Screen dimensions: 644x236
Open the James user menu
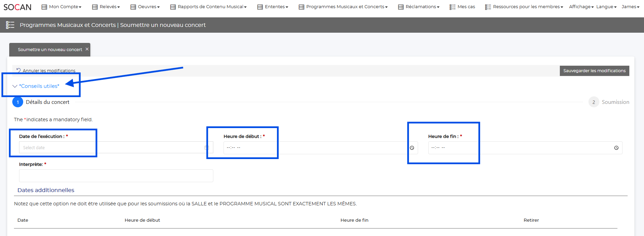(x=630, y=7)
